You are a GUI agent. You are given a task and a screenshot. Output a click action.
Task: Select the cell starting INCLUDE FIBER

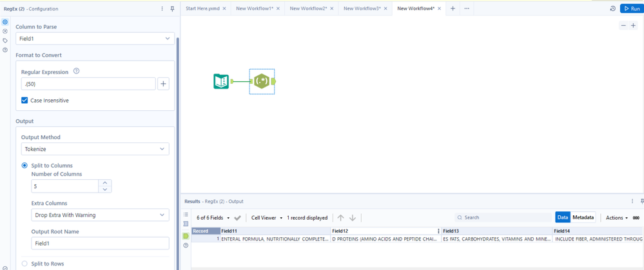(x=598, y=238)
